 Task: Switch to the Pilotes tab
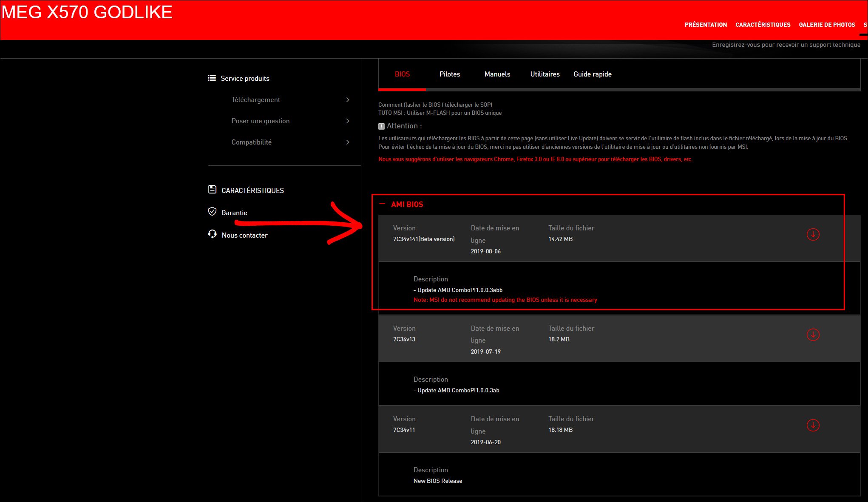450,74
